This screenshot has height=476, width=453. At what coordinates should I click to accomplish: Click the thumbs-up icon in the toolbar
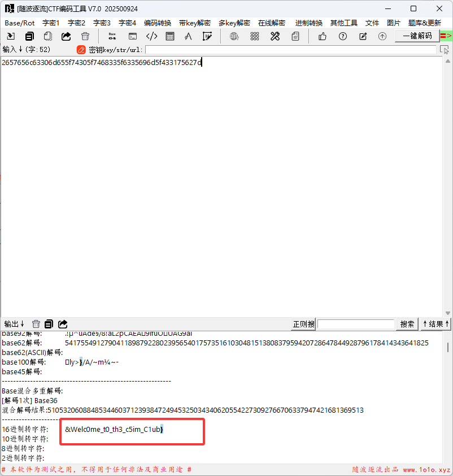click(323, 36)
